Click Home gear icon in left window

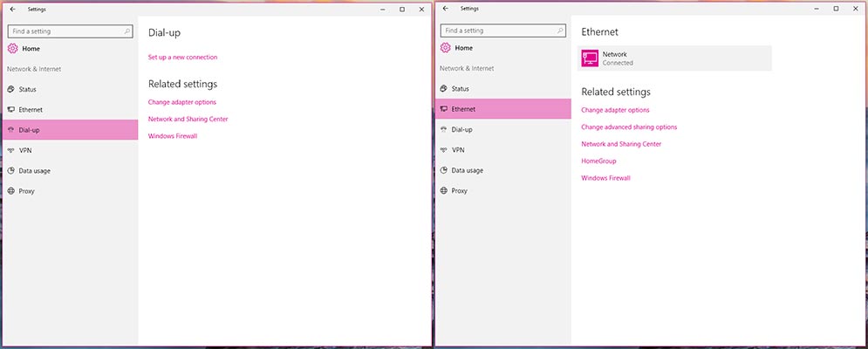(x=13, y=48)
